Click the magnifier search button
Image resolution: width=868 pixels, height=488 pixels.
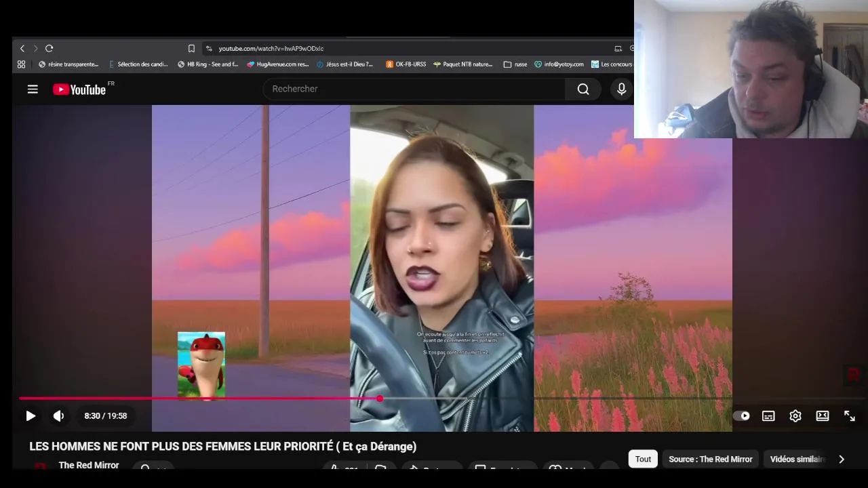click(583, 89)
